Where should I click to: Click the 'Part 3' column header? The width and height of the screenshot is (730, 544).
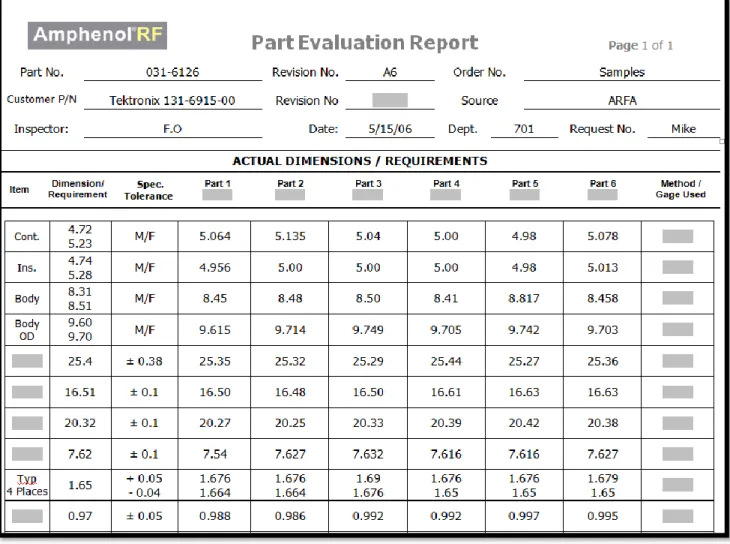tap(368, 184)
